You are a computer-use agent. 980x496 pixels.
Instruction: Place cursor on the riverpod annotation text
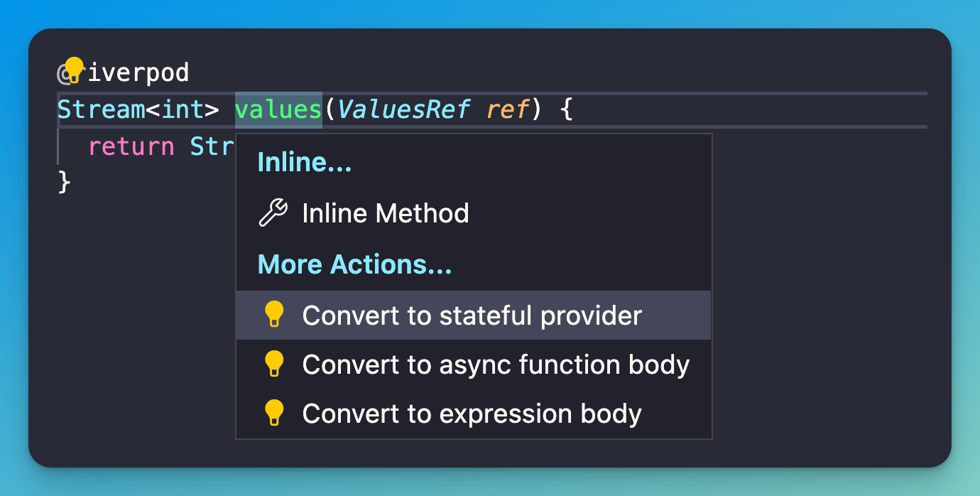tap(138, 72)
